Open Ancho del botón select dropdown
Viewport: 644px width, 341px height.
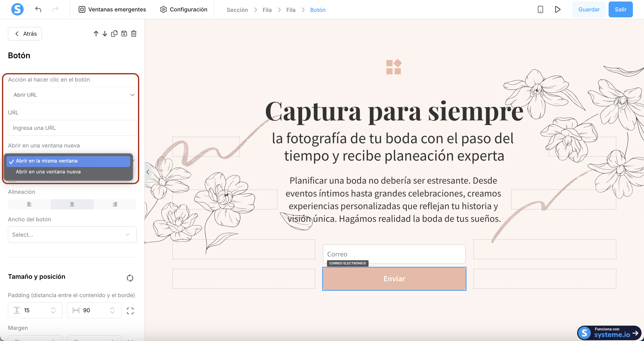pyautogui.click(x=72, y=234)
